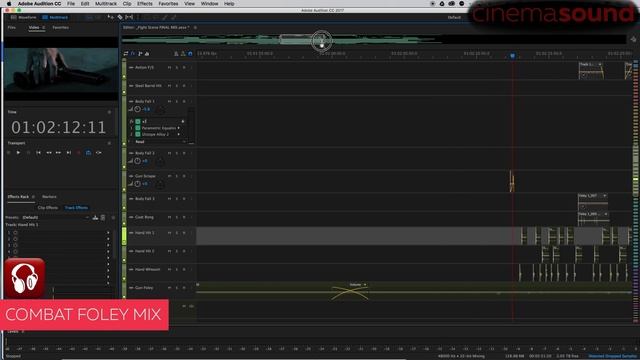Screen dimensions: 640x360
Task: Open the Window menu
Action: tap(209, 4)
